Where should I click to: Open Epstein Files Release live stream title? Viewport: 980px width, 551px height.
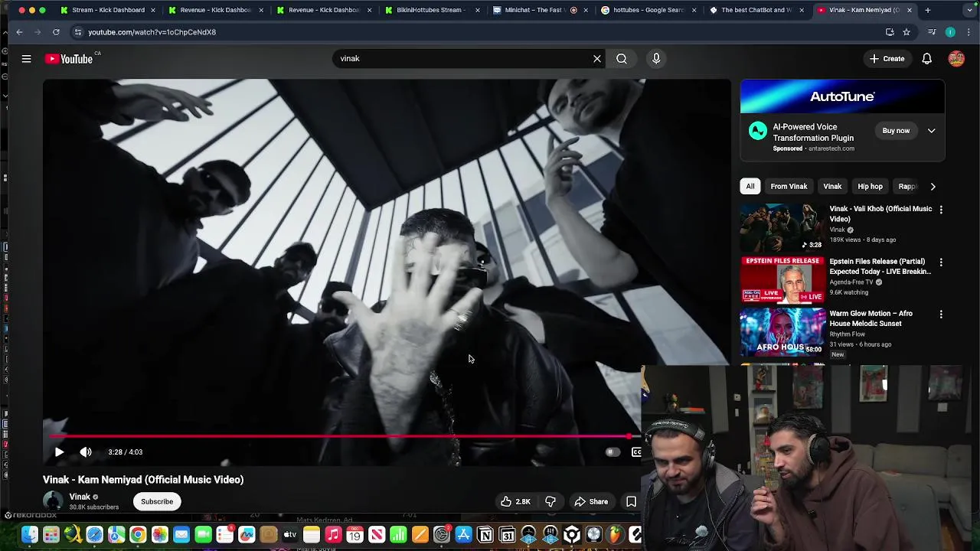880,266
